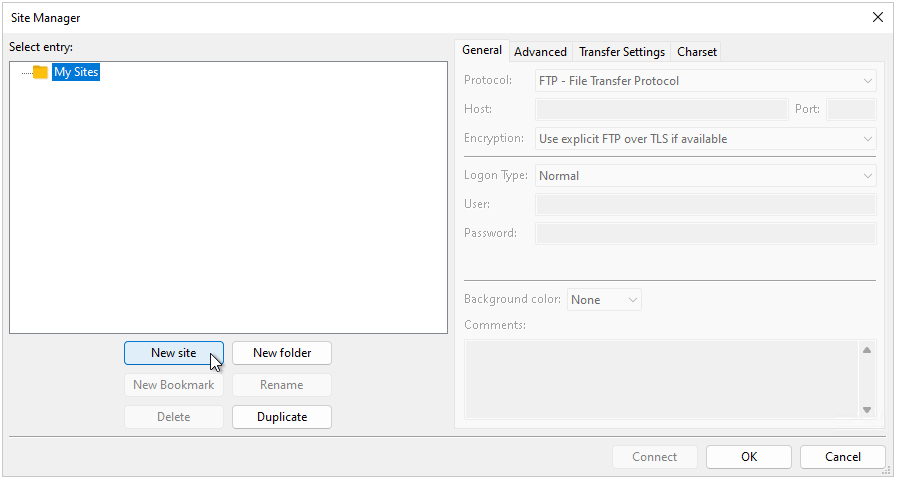Click the Connect button
The width and height of the screenshot is (897, 480).
(655, 457)
